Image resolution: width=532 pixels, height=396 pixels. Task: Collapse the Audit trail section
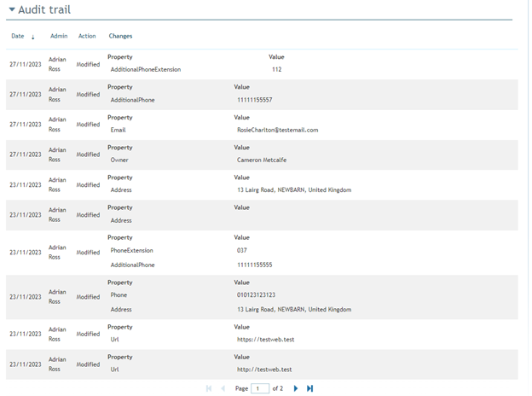[x=12, y=9]
